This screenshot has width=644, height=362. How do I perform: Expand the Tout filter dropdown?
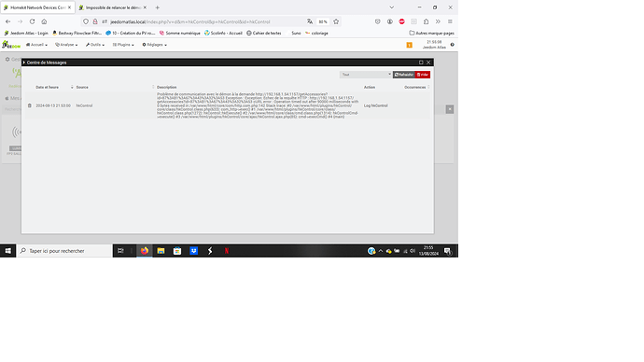point(366,75)
